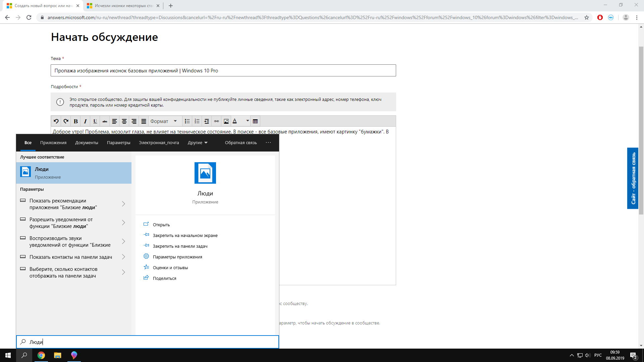Apply the font color button
644x362 pixels.
(x=235, y=121)
